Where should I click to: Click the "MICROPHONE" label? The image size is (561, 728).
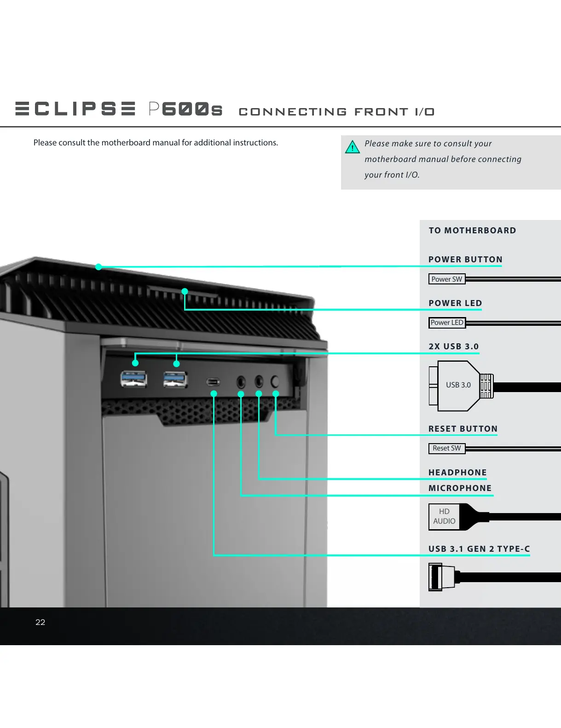tap(460, 488)
